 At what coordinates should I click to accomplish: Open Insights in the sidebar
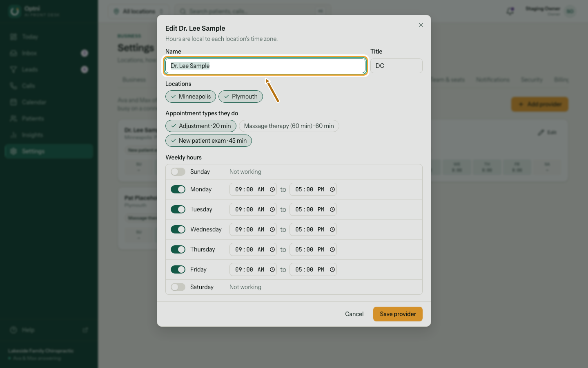click(49, 135)
